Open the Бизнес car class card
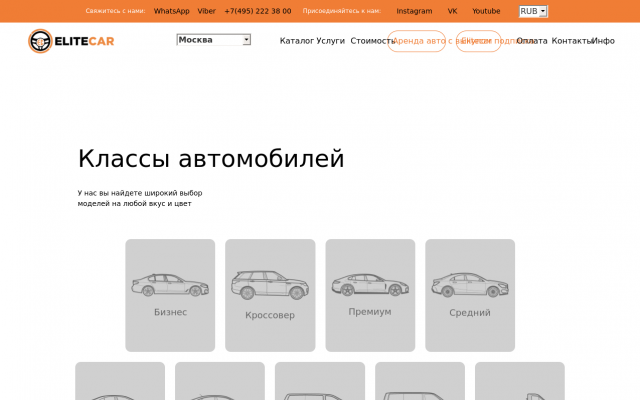The image size is (640, 400). [x=170, y=295]
